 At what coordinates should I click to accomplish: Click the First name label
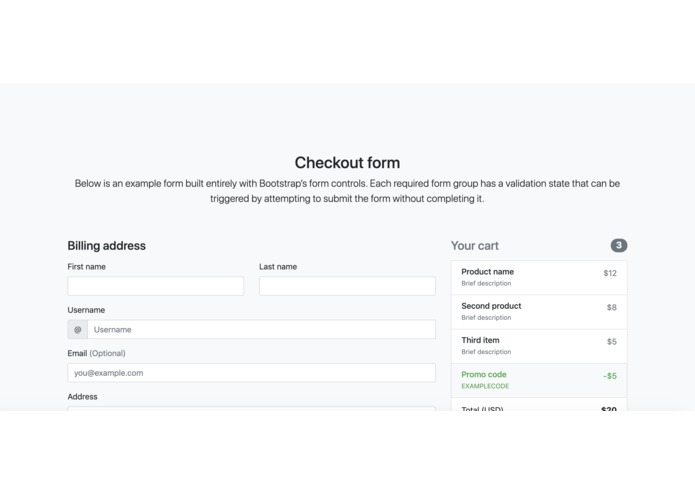pos(86,267)
